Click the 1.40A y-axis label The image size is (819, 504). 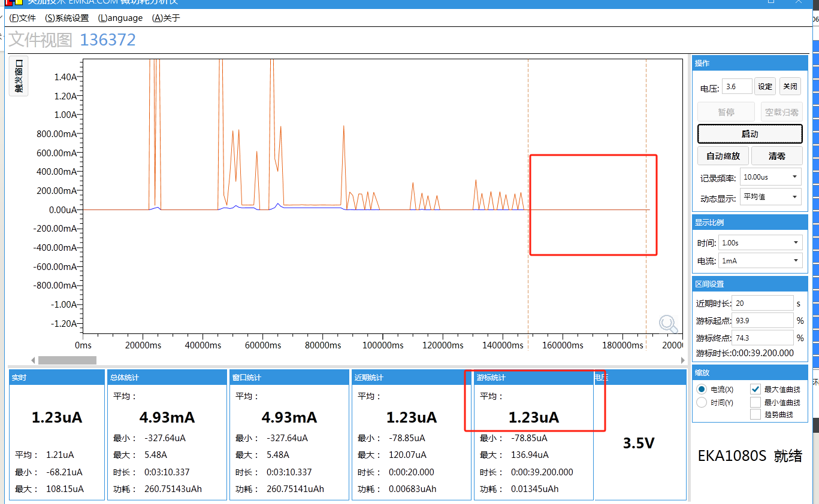[65, 77]
